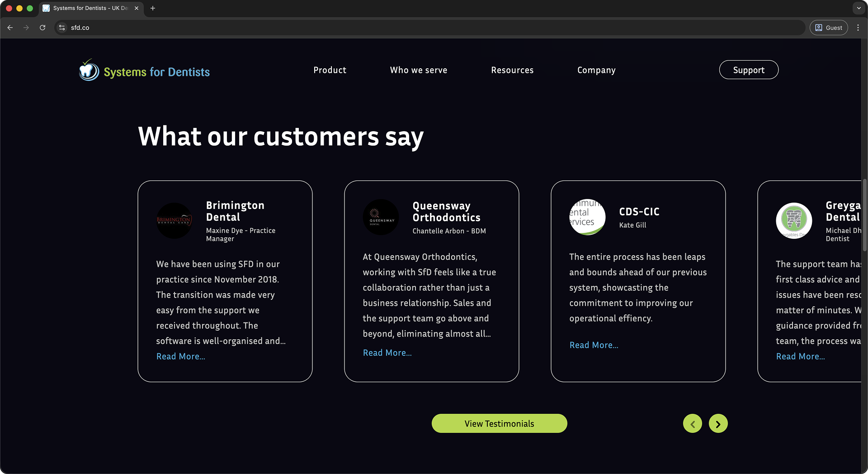The height and width of the screenshot is (474, 868).
Task: Click the Queensway Orthodontics logo thumbnail
Action: coord(381,217)
